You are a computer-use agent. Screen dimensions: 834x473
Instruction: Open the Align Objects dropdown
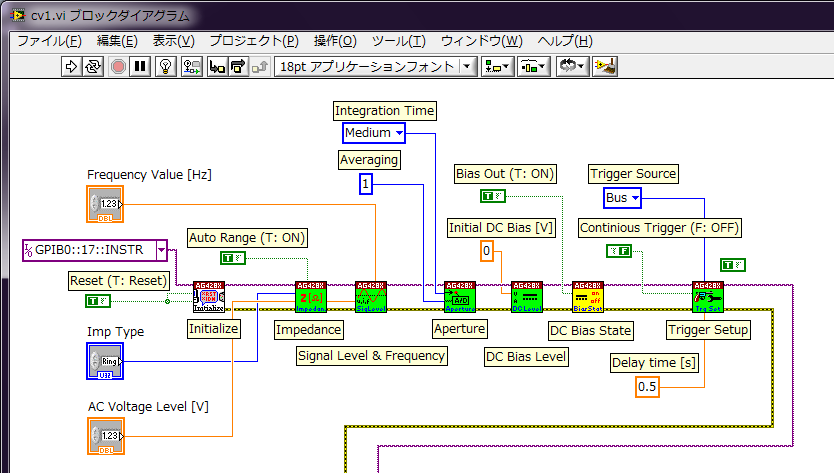497,67
